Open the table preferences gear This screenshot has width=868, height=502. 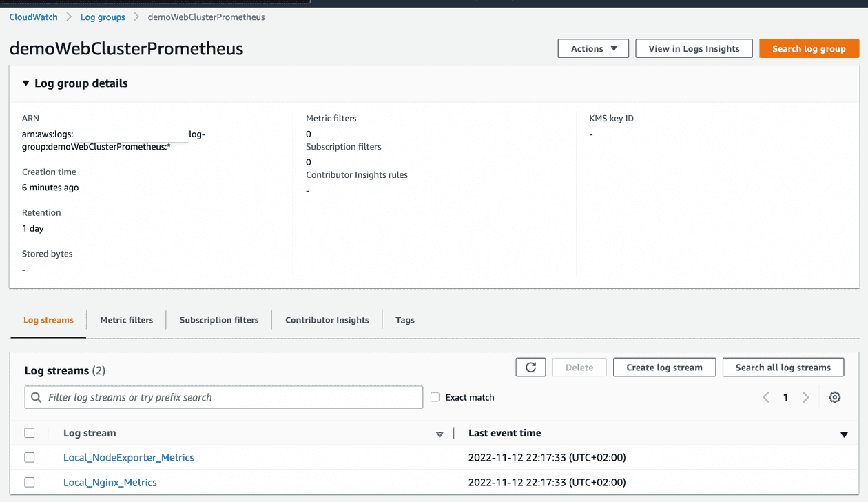(834, 397)
